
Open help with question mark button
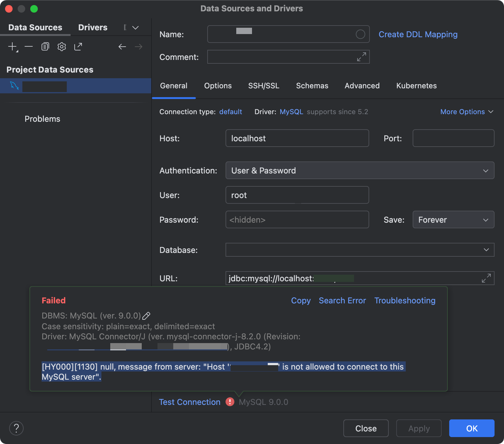pyautogui.click(x=16, y=428)
